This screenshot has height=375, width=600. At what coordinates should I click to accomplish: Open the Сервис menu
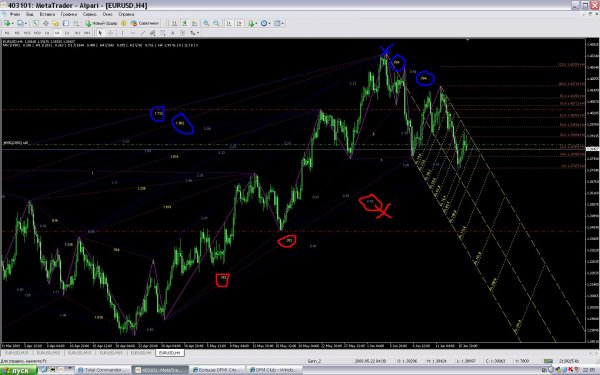pos(90,14)
